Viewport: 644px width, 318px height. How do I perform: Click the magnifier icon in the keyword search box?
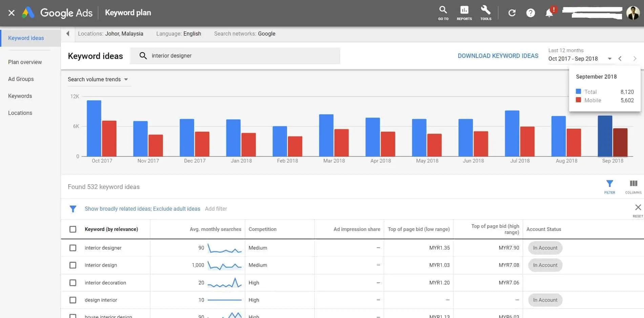point(143,56)
